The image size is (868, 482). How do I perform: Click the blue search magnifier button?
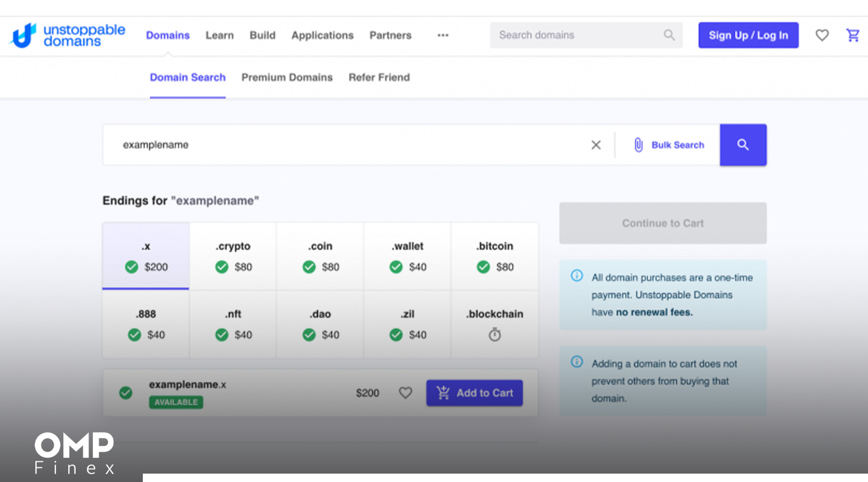point(743,145)
